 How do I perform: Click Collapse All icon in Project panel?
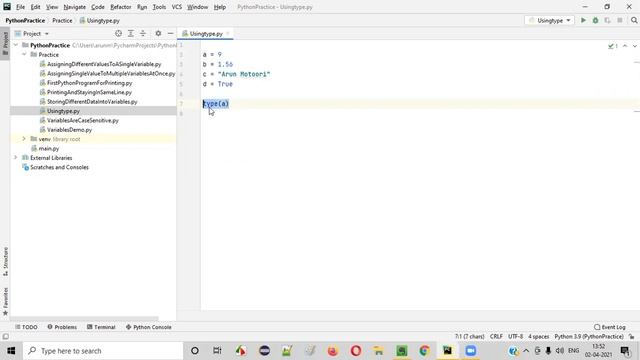pyautogui.click(x=143, y=33)
